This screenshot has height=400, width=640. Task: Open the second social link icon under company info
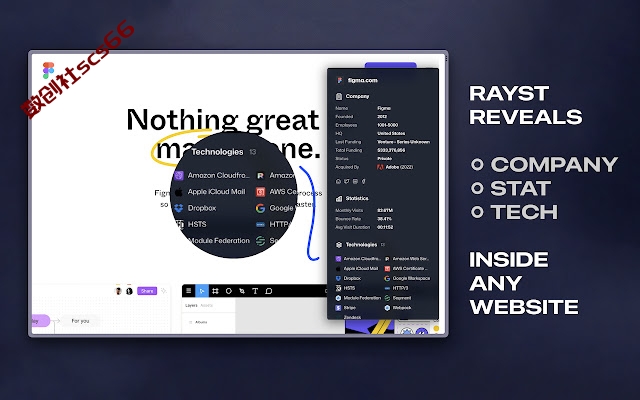(x=347, y=181)
